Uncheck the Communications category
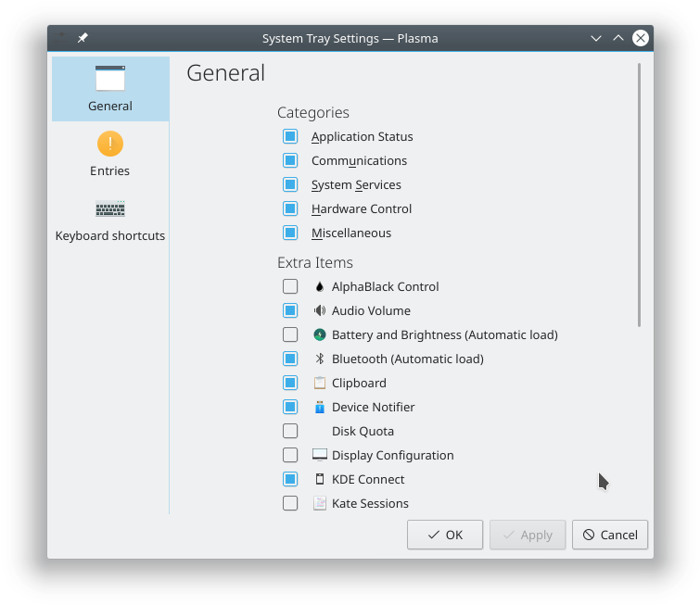The image size is (700, 605). tap(290, 160)
